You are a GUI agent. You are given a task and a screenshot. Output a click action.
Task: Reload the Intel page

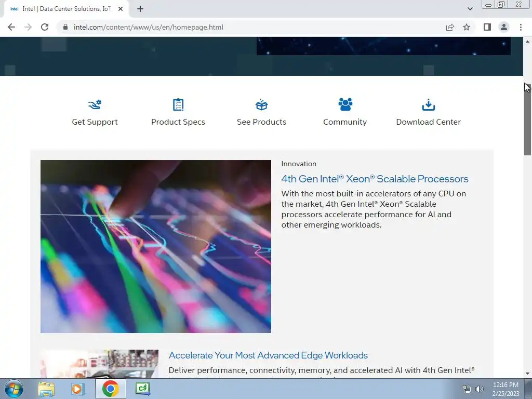[x=45, y=27]
